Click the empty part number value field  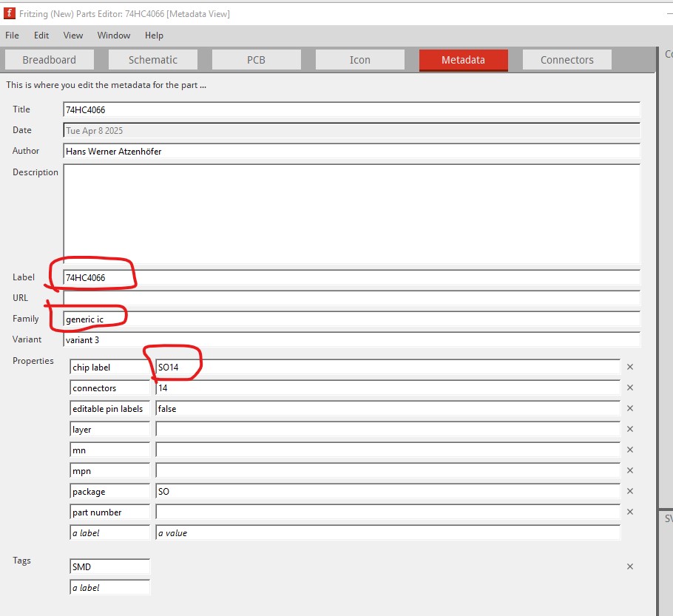pyautogui.click(x=388, y=512)
